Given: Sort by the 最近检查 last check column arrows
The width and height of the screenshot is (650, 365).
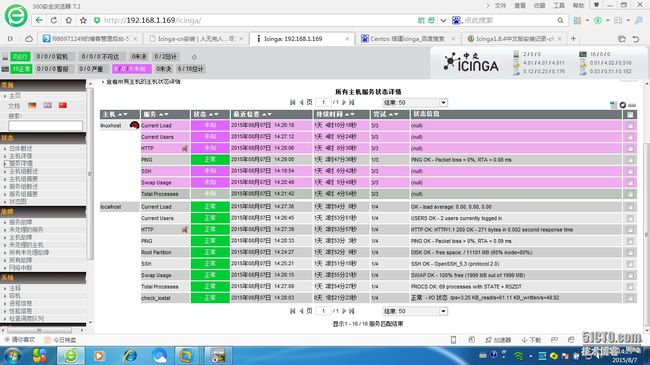Looking at the screenshot, I should click(267, 114).
